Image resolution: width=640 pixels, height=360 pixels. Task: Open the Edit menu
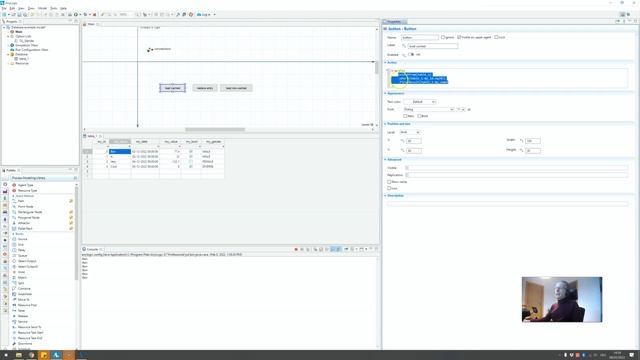[12, 8]
